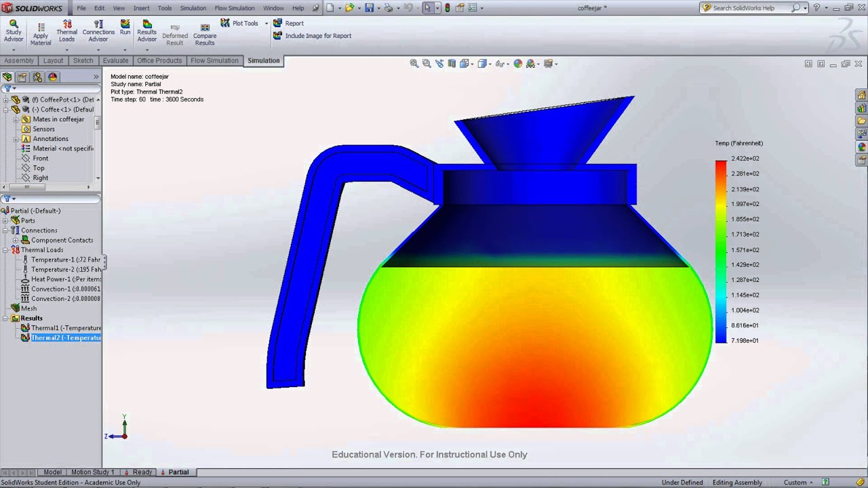Screen dimensions: 868x488
Task: Open the Study Advisor tool
Action: coord(14,31)
